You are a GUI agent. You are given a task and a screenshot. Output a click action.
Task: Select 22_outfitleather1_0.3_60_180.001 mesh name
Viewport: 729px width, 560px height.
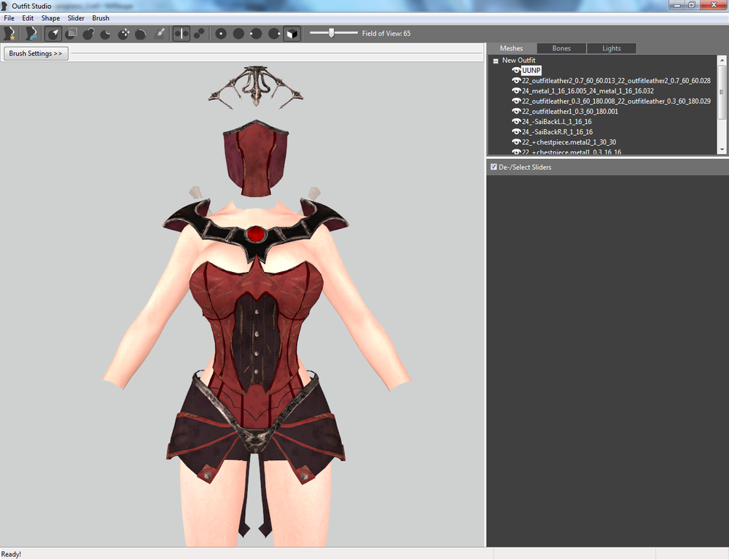click(x=569, y=112)
